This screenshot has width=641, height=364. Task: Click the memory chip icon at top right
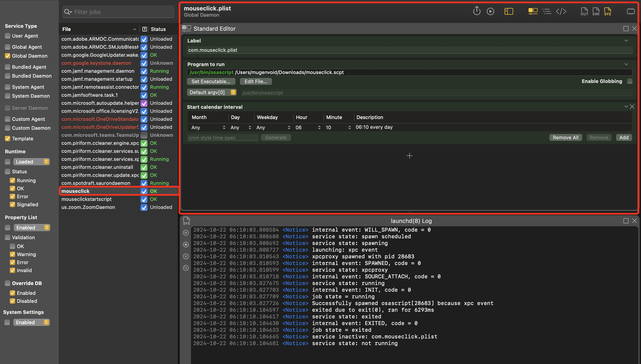pos(631,12)
